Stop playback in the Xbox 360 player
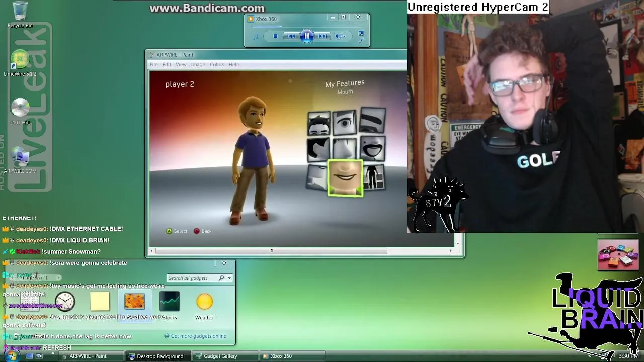The height and width of the screenshot is (362, 644). (275, 36)
